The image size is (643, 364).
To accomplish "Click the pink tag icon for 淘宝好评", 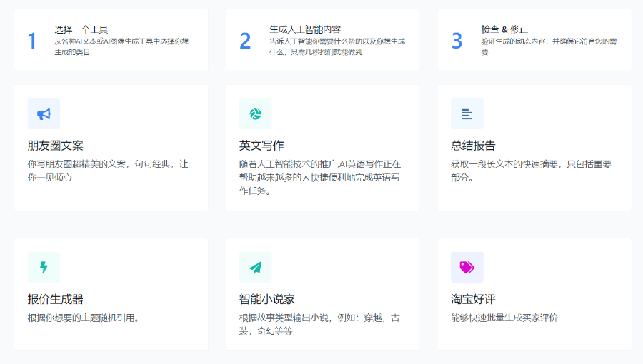I will [467, 268].
